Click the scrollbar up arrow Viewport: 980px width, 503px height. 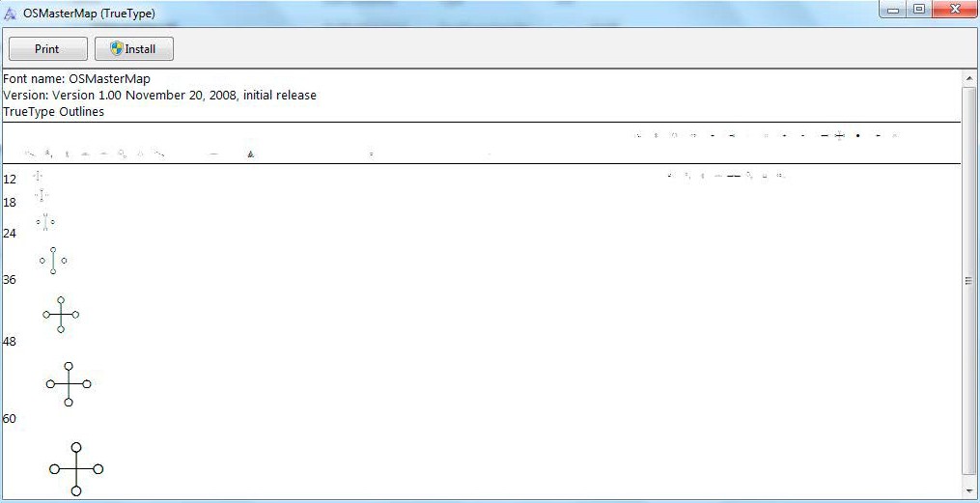click(969, 79)
